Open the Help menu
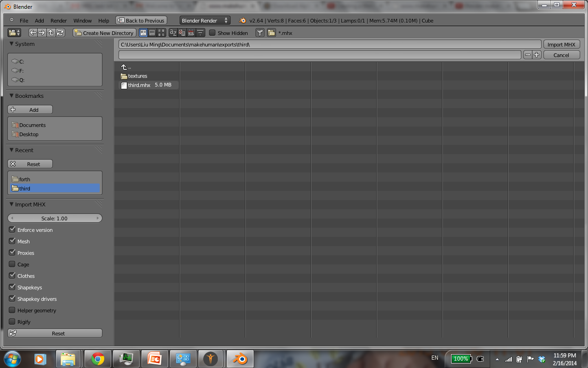 click(104, 21)
